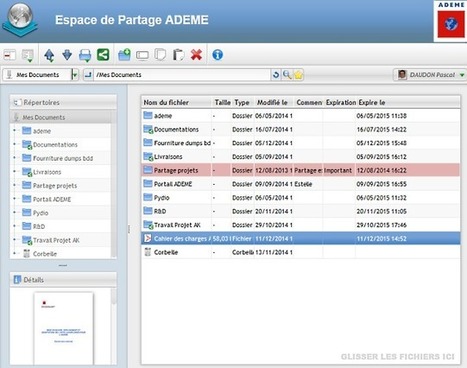Select Corbeille in the folder tree
The image size is (467, 368).
45,254
